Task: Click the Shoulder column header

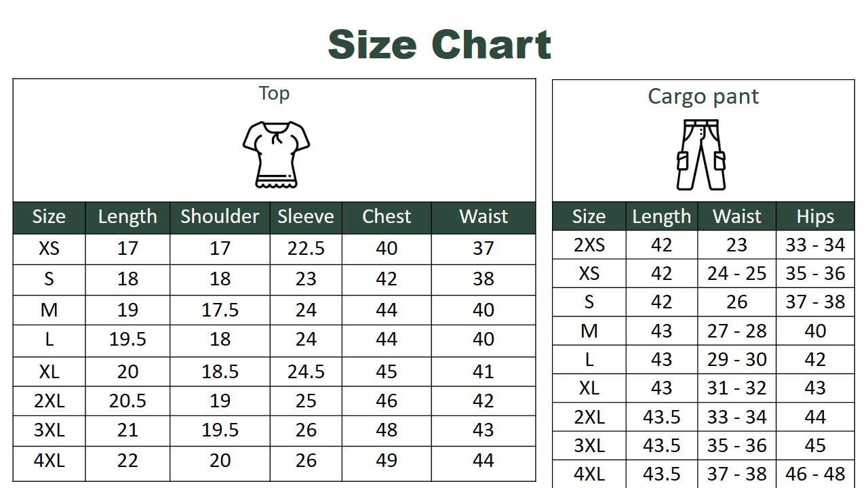Action: point(220,217)
